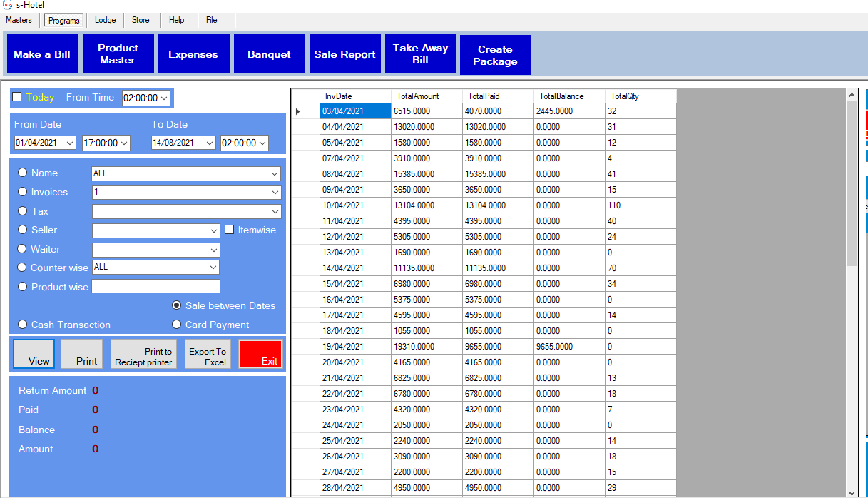Expand the Counter wise combo box
Image resolution: width=868 pixels, height=498 pixels.
pos(213,267)
